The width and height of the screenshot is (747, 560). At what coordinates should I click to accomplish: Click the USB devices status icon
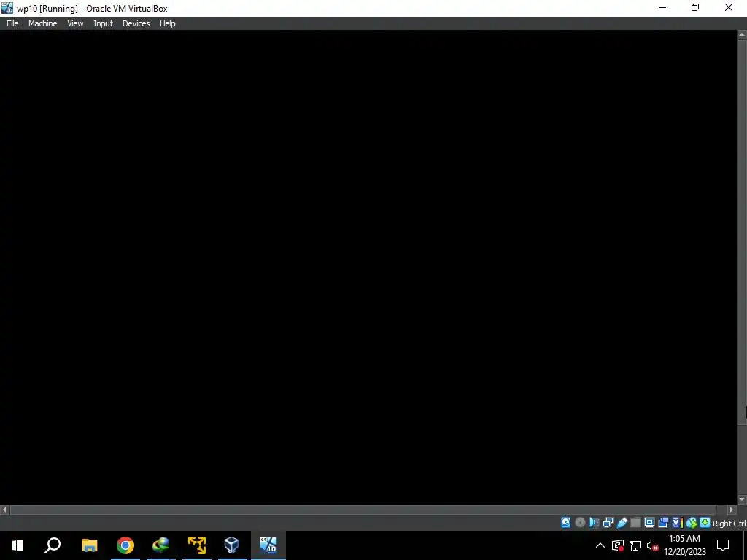coord(622,523)
